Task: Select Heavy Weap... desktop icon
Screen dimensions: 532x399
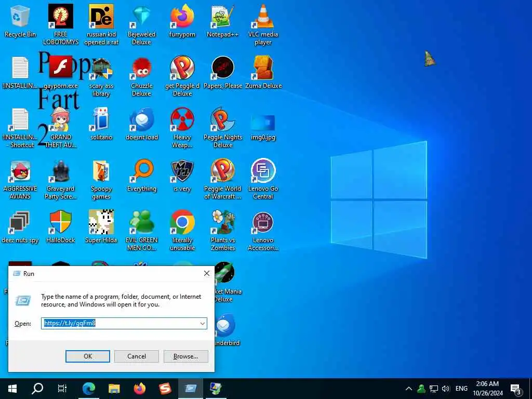Action: coord(182,128)
